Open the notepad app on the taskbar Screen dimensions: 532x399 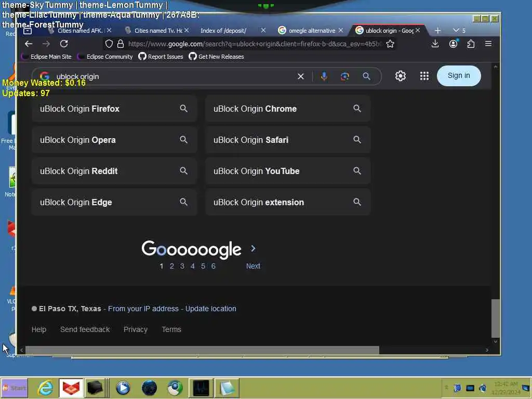(x=227, y=388)
